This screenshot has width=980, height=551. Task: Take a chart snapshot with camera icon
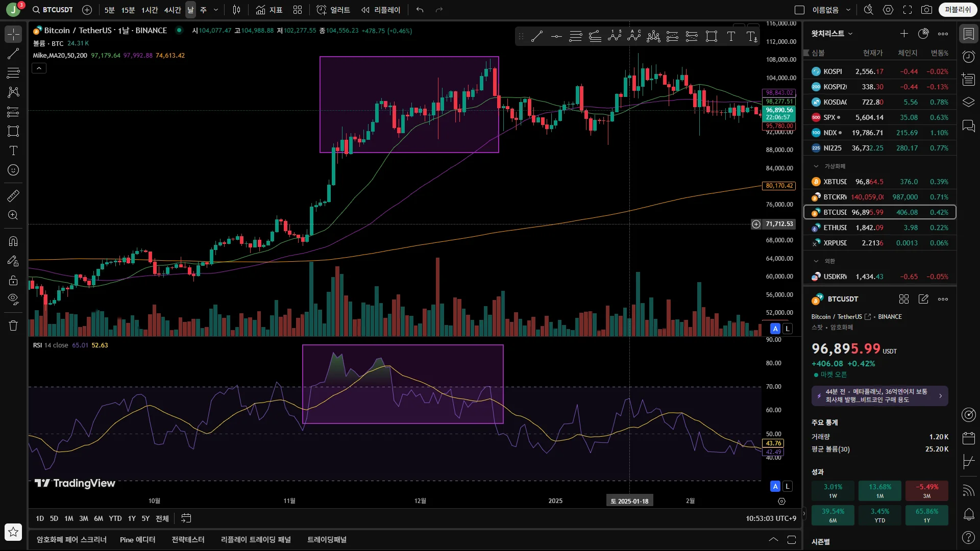point(926,10)
